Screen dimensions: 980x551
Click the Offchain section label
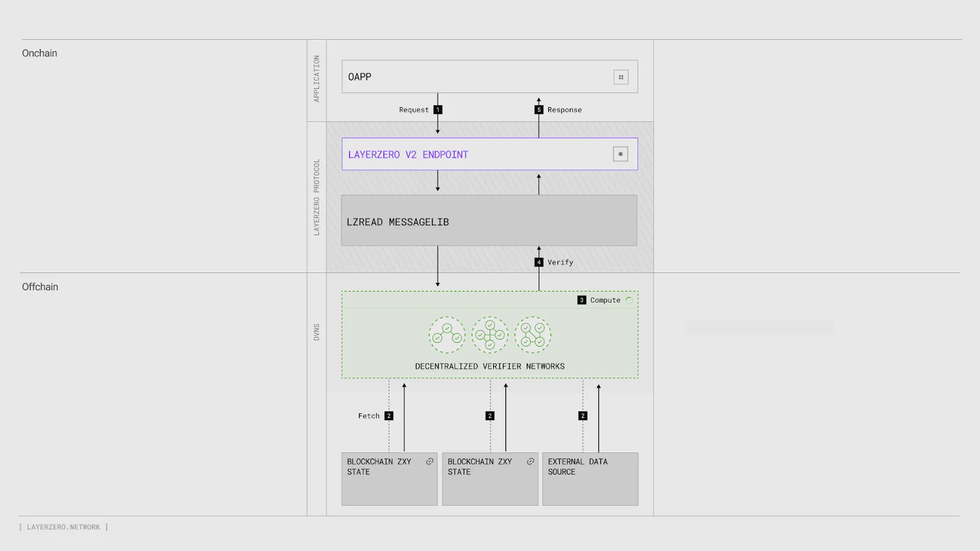click(x=40, y=287)
